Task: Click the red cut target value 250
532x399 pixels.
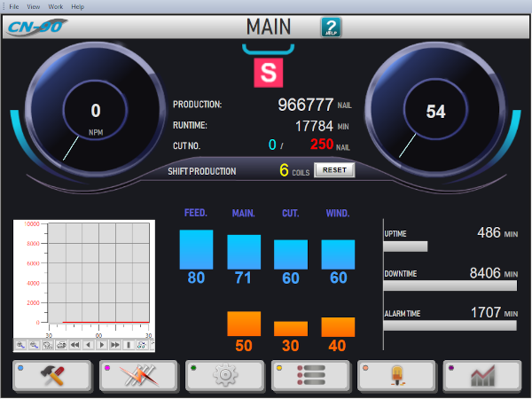Action: (322, 145)
